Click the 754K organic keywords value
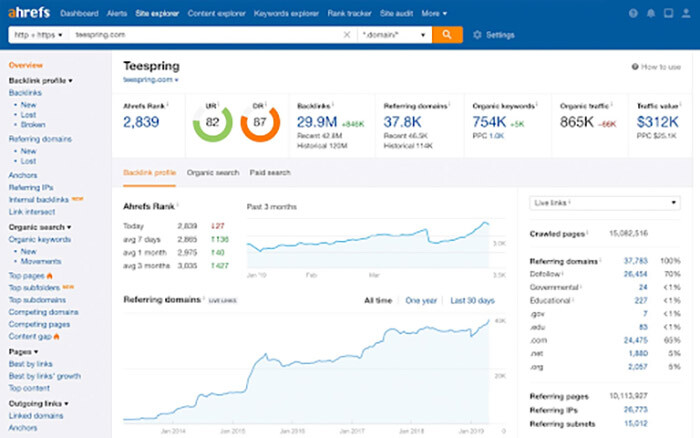This screenshot has height=438, width=700. pyautogui.click(x=489, y=122)
